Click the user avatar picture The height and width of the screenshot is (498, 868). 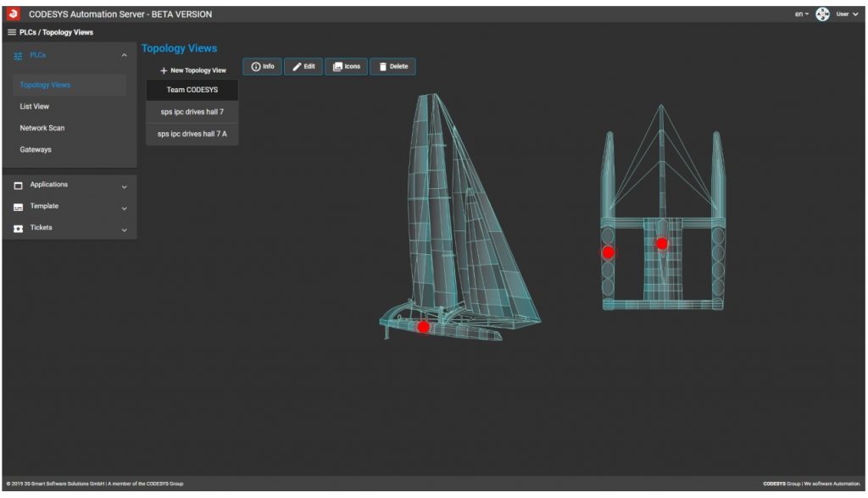coord(822,14)
